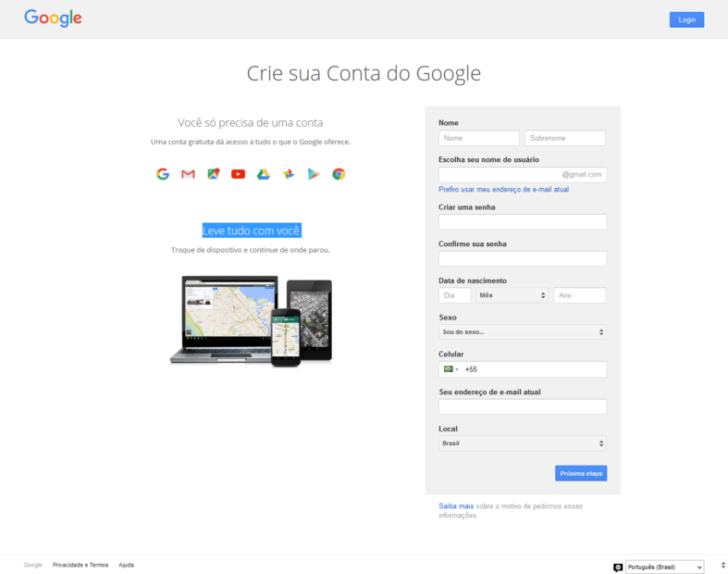Click the laptop and phones devices image
Image resolution: width=728 pixels, height=574 pixels.
point(251,320)
